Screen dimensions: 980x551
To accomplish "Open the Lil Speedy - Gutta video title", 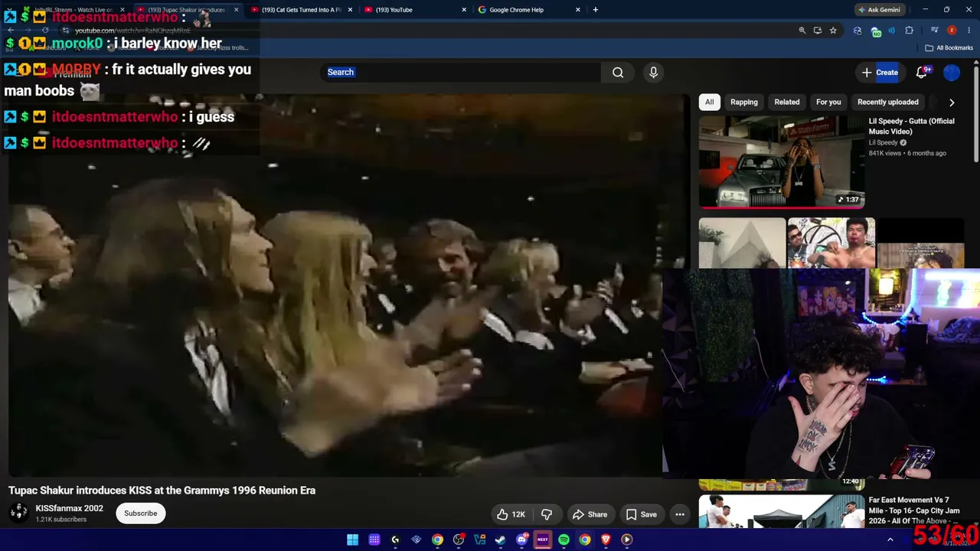I will (911, 126).
